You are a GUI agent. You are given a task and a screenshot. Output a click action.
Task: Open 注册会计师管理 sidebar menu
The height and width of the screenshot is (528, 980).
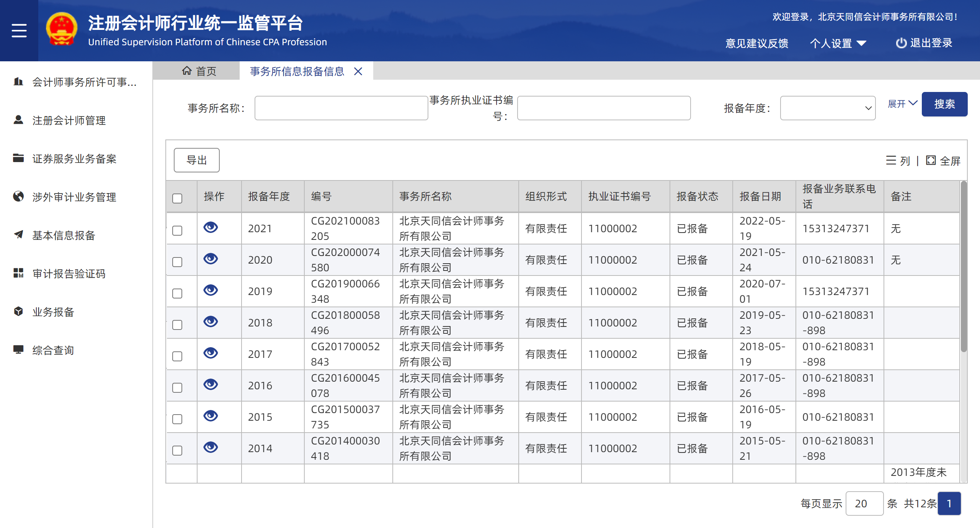click(x=69, y=120)
